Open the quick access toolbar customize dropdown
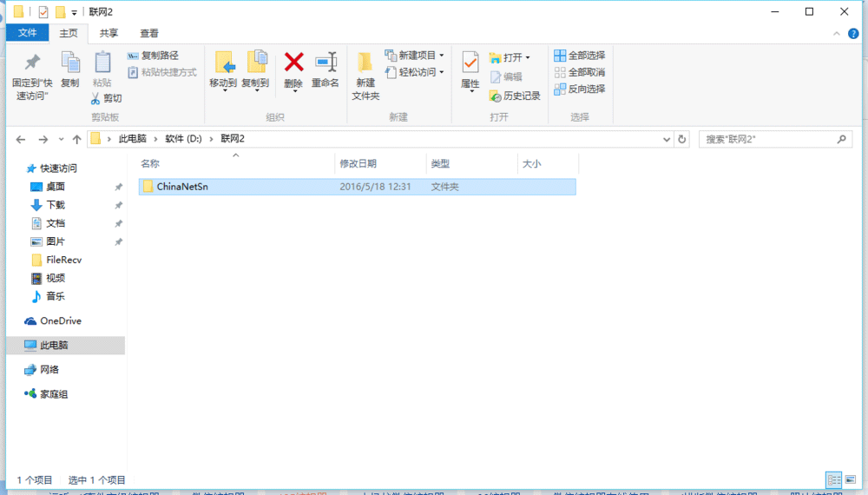The height and width of the screenshot is (495, 868). (74, 12)
